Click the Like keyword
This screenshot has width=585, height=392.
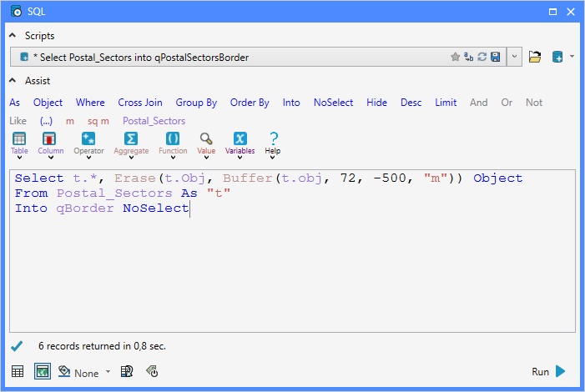click(x=18, y=121)
